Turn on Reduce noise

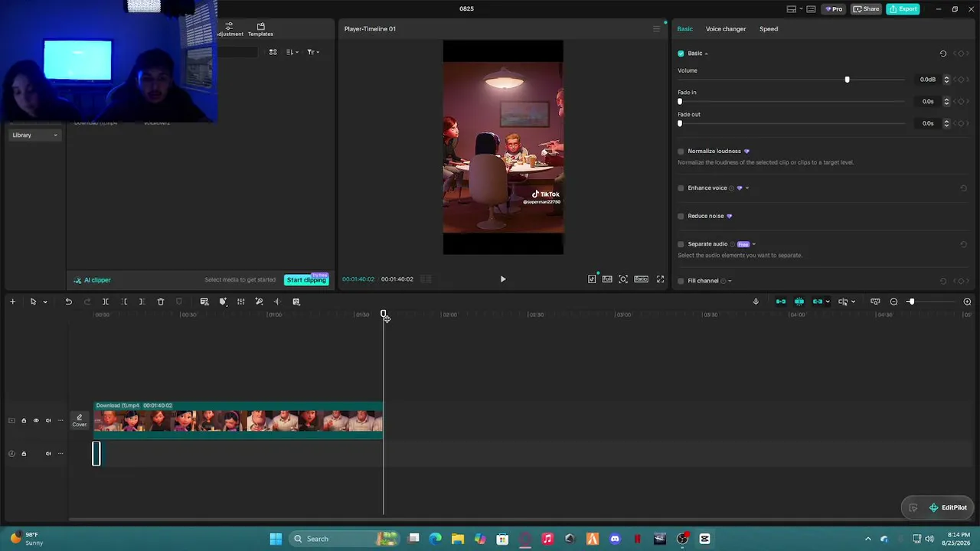click(681, 216)
